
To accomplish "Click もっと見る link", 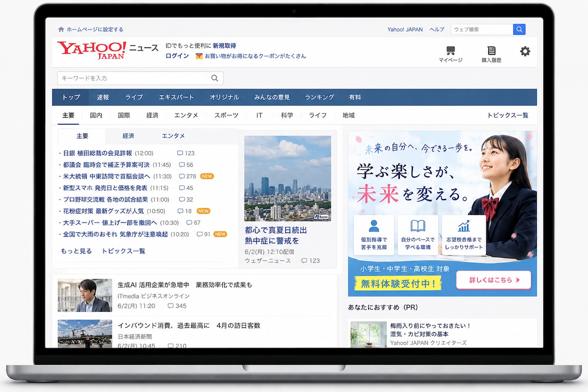I will [x=76, y=251].
